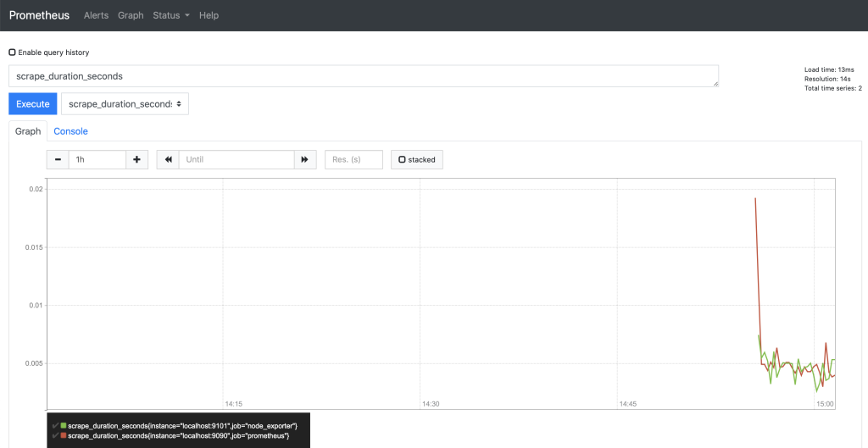The width and height of the screenshot is (868, 448).
Task: Open Help in the navigation bar
Action: [209, 15]
